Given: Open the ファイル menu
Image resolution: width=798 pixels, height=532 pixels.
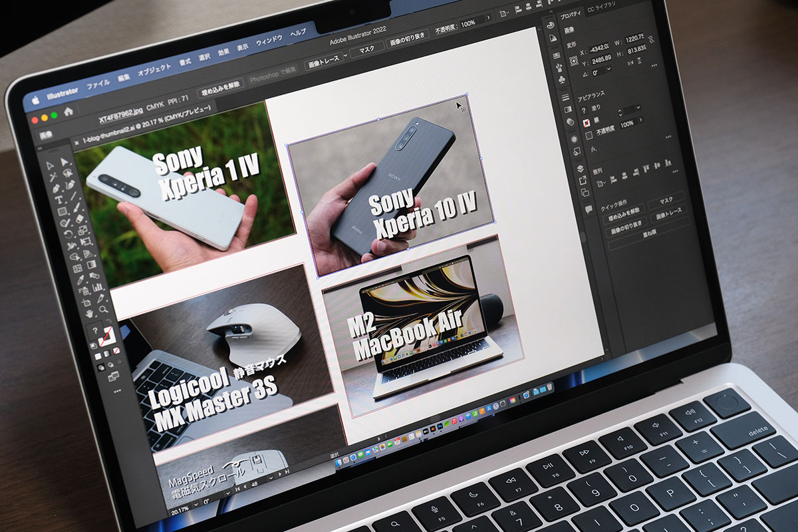Looking at the screenshot, I should pyautogui.click(x=98, y=83).
